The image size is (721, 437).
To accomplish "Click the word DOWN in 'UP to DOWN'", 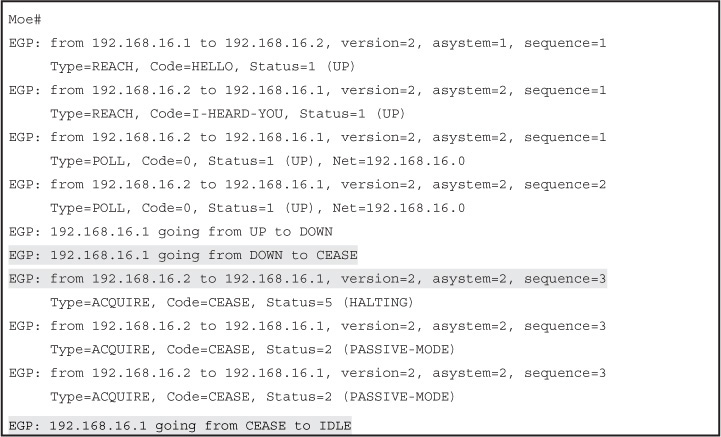I will point(316,231).
